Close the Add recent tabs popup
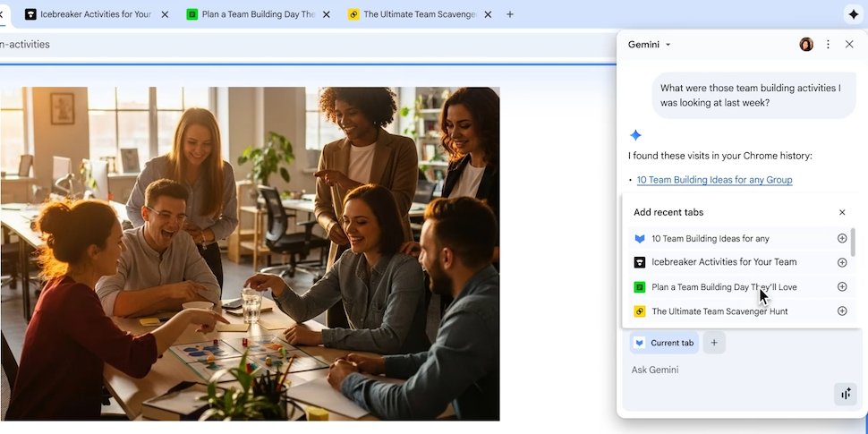This screenshot has height=434, width=868. click(842, 212)
